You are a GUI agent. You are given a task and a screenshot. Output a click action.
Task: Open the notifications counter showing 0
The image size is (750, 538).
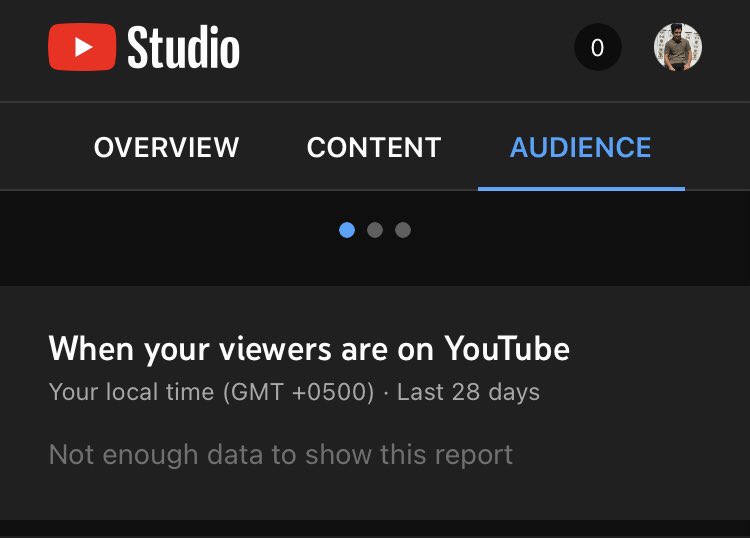coord(597,47)
